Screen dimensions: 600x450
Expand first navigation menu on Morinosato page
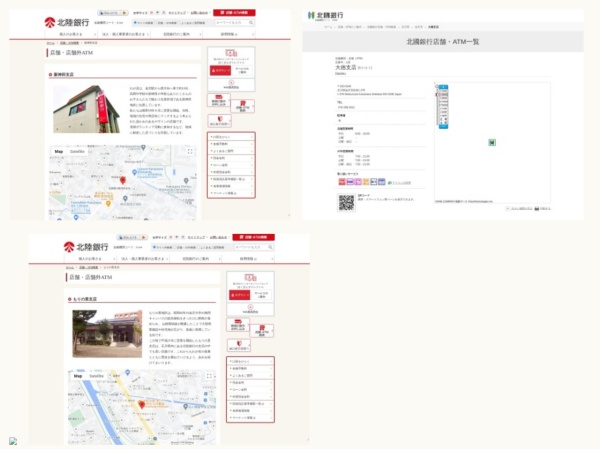pos(90,259)
